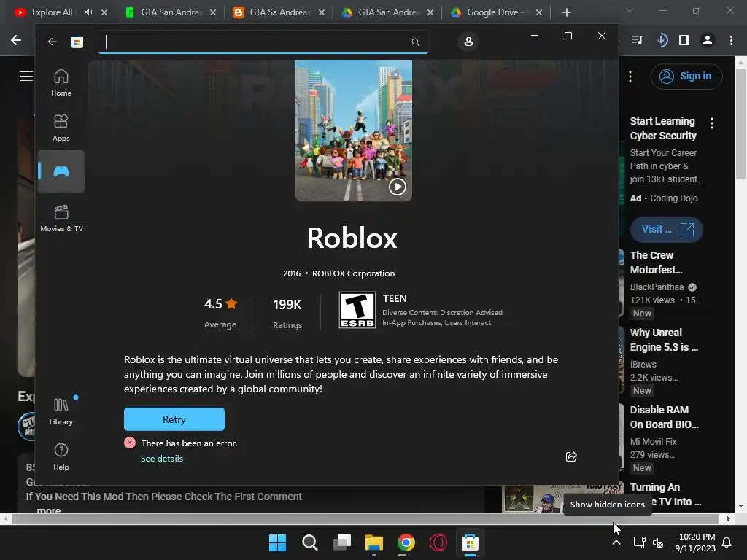Open the Library in Microsoft Store

click(x=61, y=411)
